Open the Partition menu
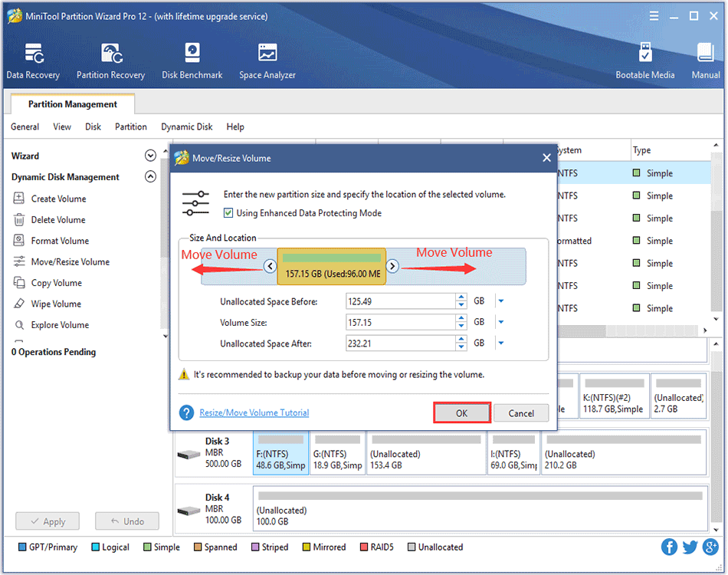The height and width of the screenshot is (575, 728). point(131,127)
